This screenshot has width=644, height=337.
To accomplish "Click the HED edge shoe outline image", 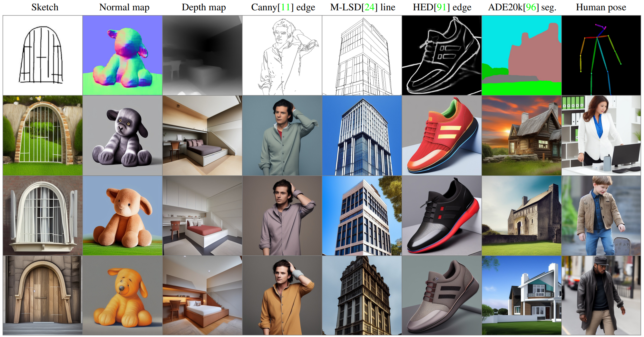I will click(x=442, y=55).
